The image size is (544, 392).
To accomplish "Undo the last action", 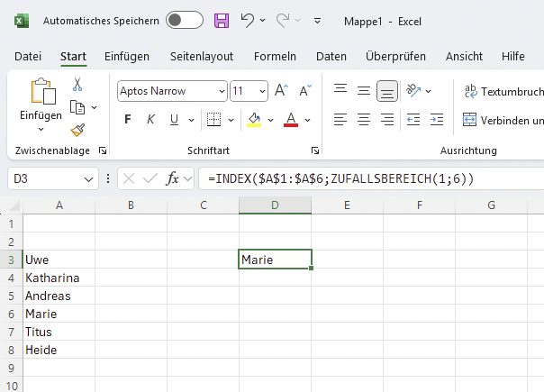I will click(247, 21).
